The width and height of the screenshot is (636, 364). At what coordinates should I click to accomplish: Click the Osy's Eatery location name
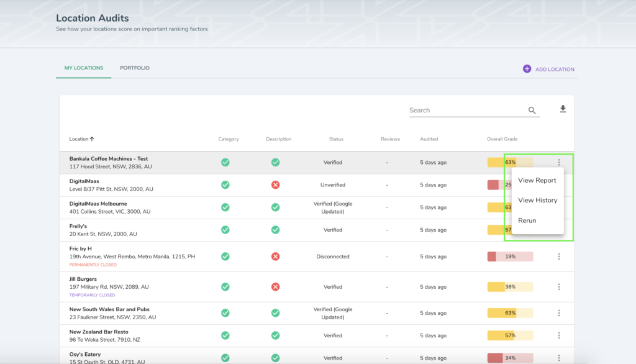pyautogui.click(x=84, y=354)
